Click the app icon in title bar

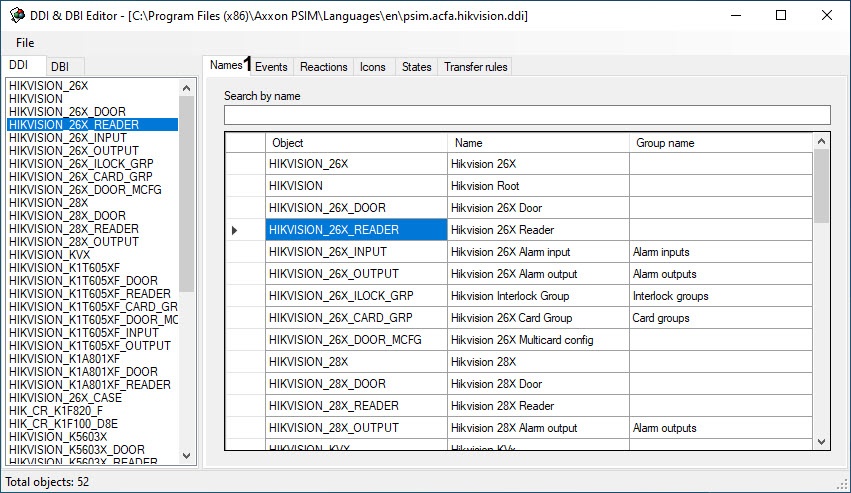point(17,16)
